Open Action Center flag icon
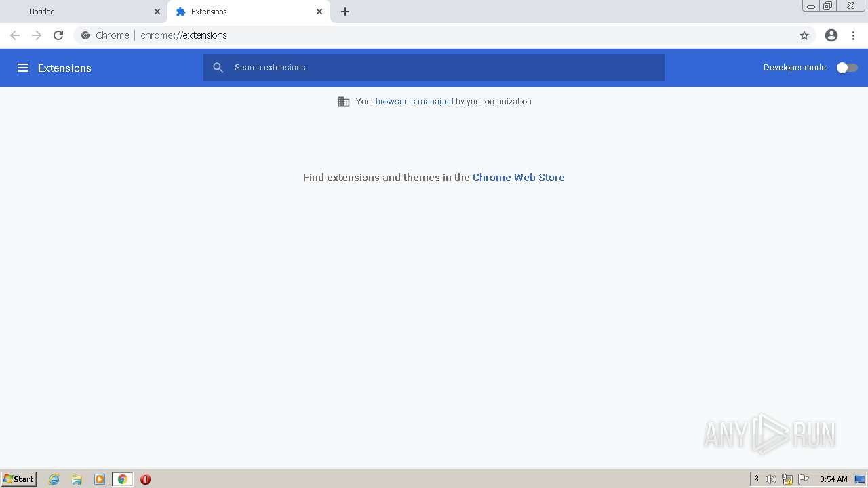This screenshot has height=488, width=868. [x=804, y=479]
